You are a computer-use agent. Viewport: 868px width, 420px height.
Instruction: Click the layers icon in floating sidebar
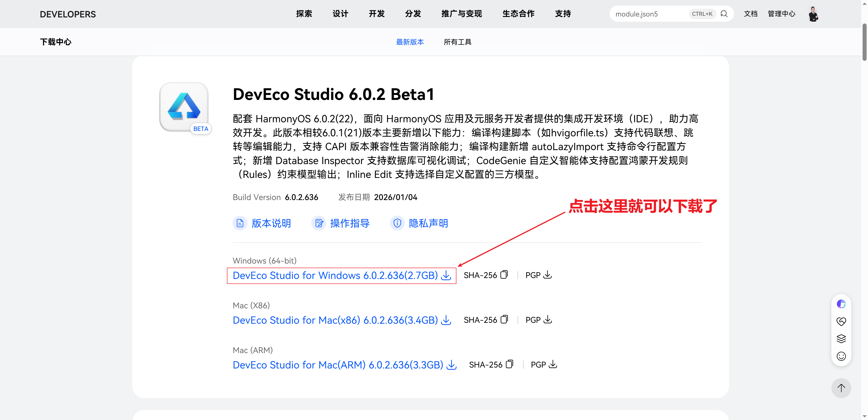tap(841, 338)
